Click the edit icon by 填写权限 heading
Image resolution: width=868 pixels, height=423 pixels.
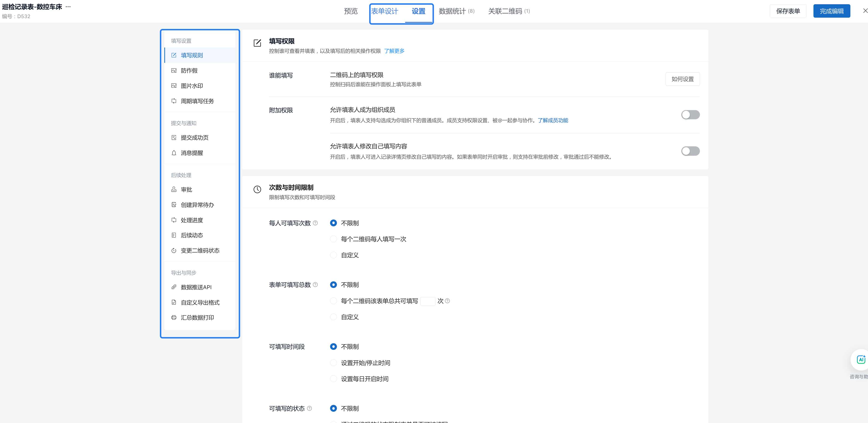coord(257,43)
